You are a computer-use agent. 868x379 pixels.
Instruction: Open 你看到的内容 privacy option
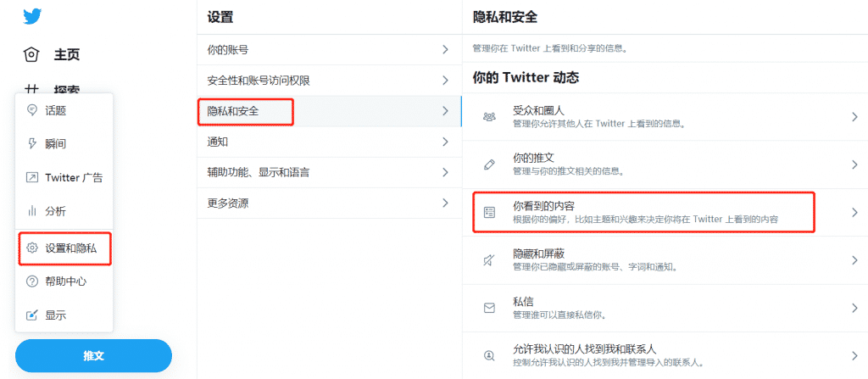click(665, 212)
